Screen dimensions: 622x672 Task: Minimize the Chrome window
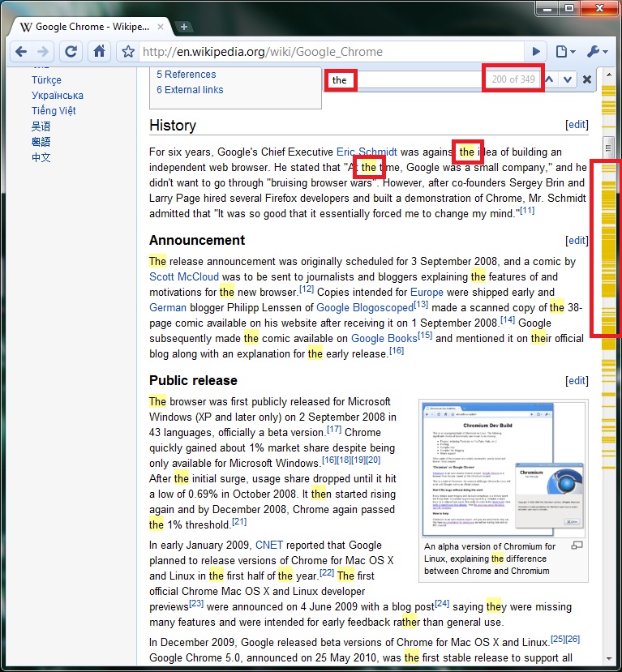[x=547, y=9]
